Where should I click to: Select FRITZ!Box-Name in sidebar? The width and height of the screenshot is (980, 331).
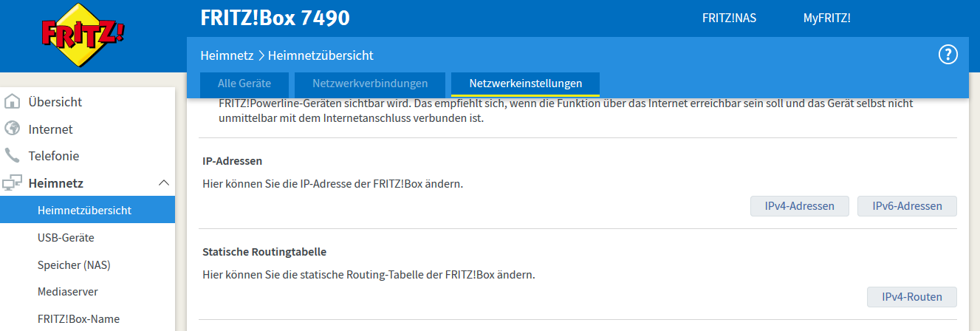click(78, 319)
